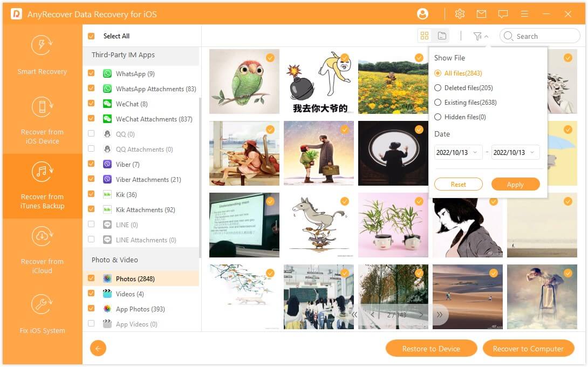588x367 pixels.
Task: Open Recover from iCloud mode
Action: click(42, 248)
